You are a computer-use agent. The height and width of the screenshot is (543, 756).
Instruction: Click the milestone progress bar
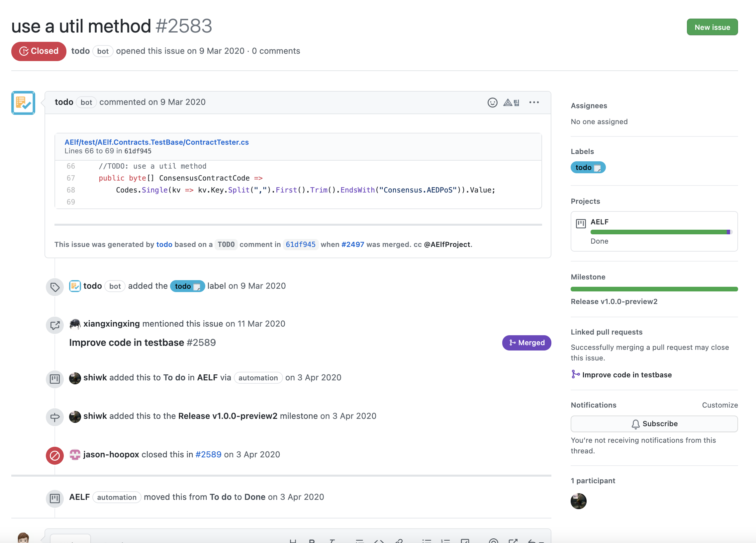click(654, 289)
